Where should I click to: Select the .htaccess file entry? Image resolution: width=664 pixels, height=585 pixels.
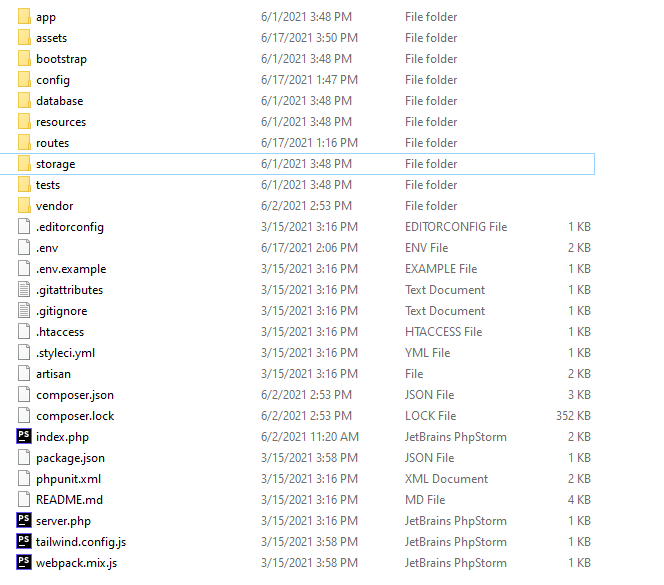click(x=60, y=332)
